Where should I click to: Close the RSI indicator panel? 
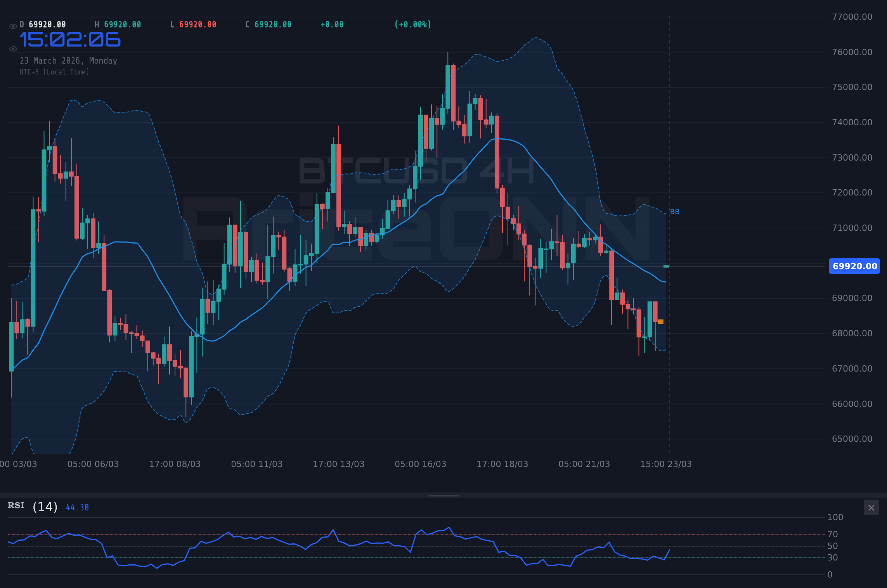(x=871, y=508)
